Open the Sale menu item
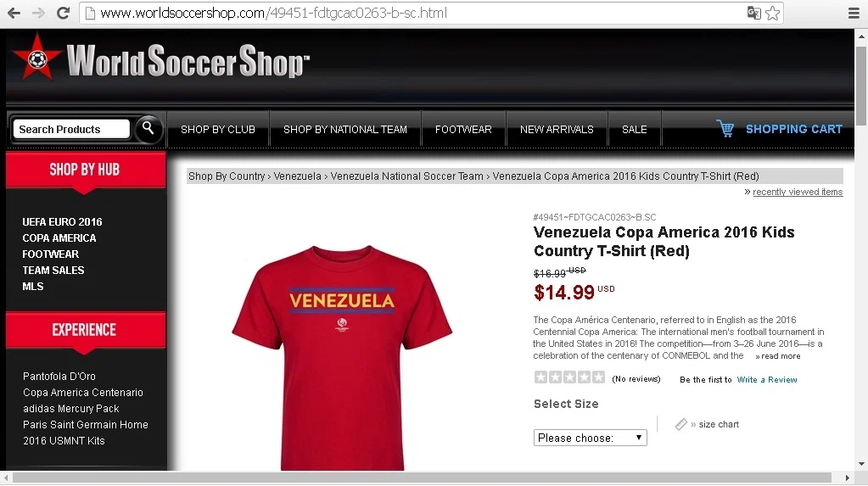 click(x=635, y=130)
